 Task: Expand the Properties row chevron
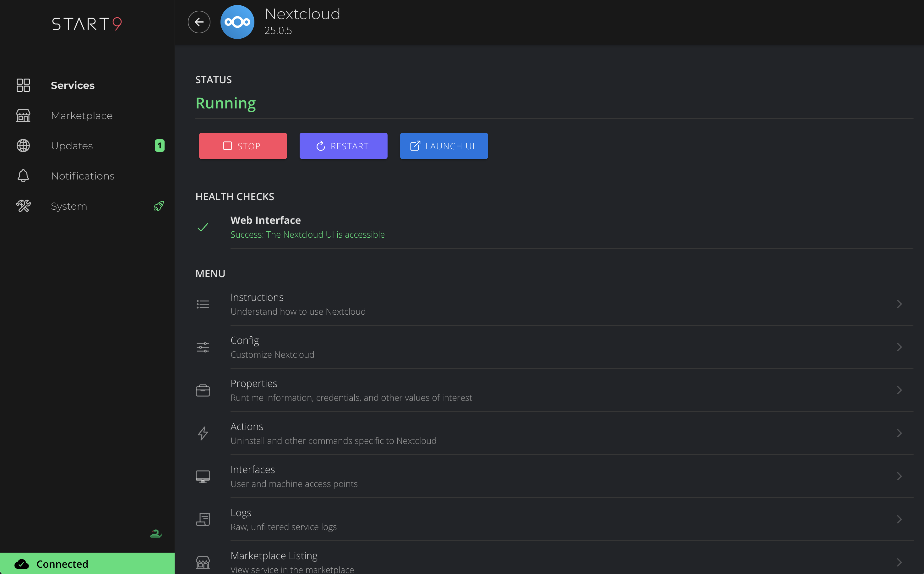tap(900, 390)
